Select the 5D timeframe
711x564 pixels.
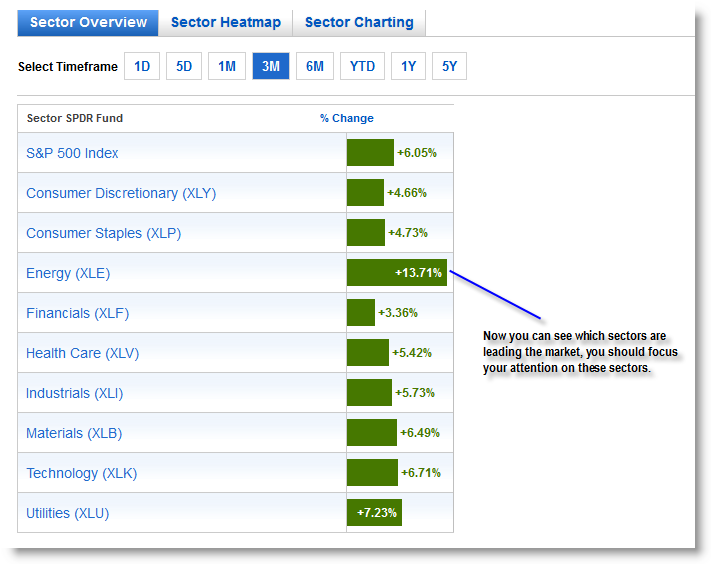[184, 66]
